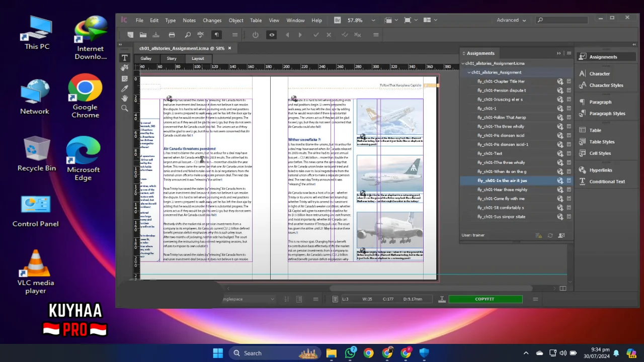
Task: Toggle Track Changes power button
Action: 256,35
